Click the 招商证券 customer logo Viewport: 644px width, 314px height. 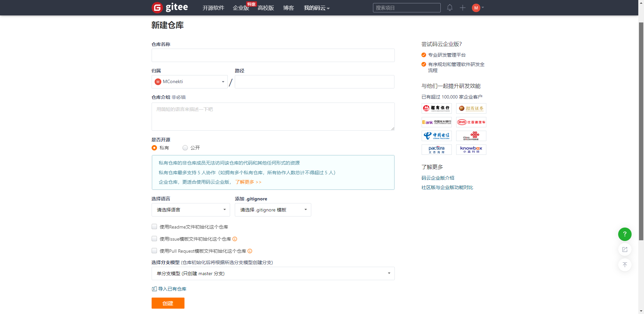coord(471,108)
